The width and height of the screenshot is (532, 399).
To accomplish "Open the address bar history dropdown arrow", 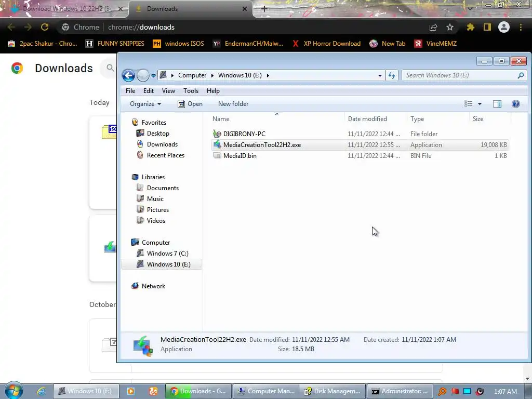I will 380,75.
